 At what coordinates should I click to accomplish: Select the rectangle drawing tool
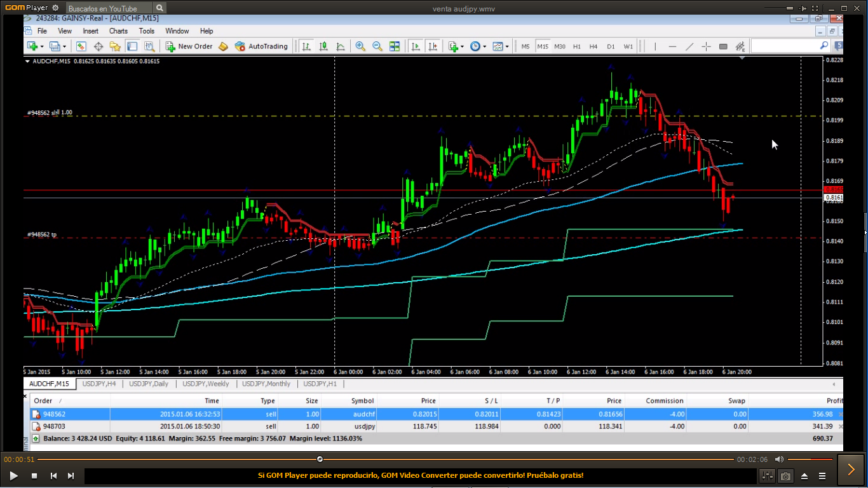[x=723, y=46]
